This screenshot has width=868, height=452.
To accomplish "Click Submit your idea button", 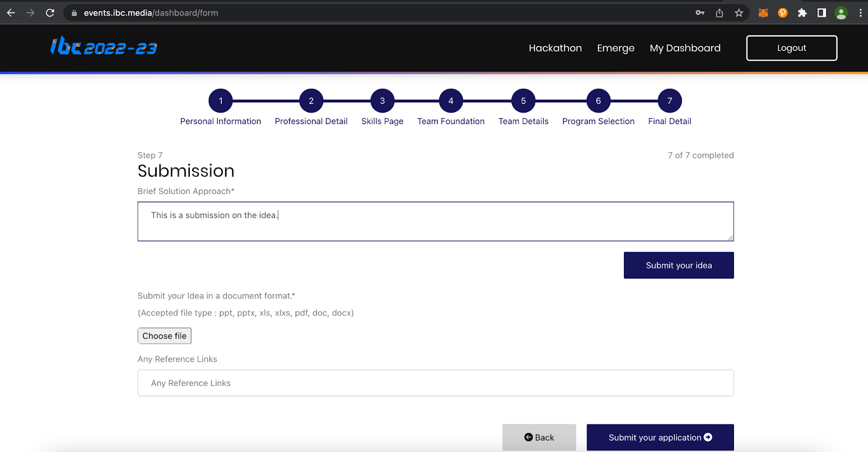I will click(x=679, y=265).
